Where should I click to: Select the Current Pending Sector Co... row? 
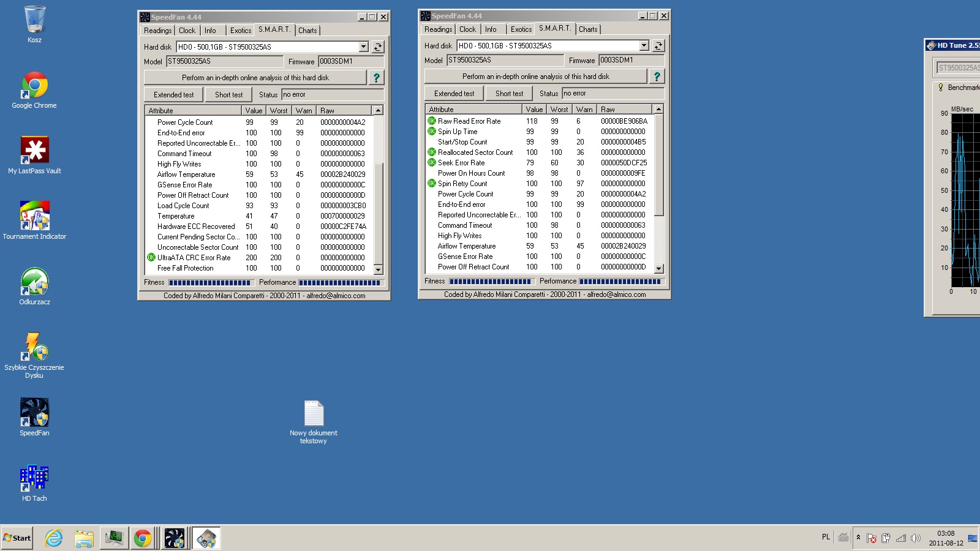point(260,237)
